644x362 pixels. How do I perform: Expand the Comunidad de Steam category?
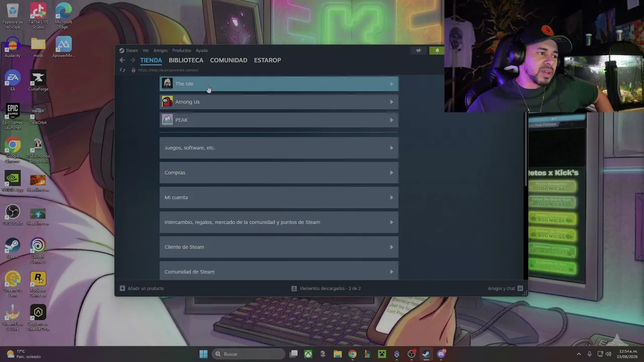point(279,271)
